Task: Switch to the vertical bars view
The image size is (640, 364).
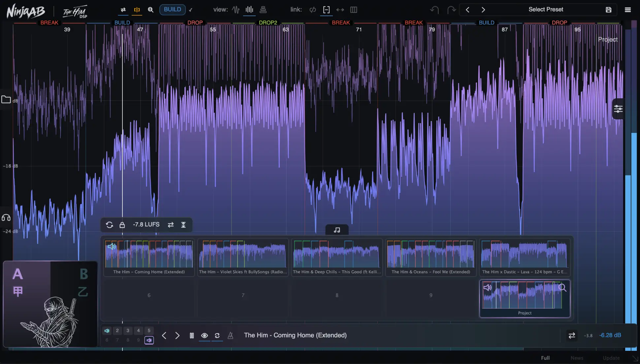Action: (249, 10)
